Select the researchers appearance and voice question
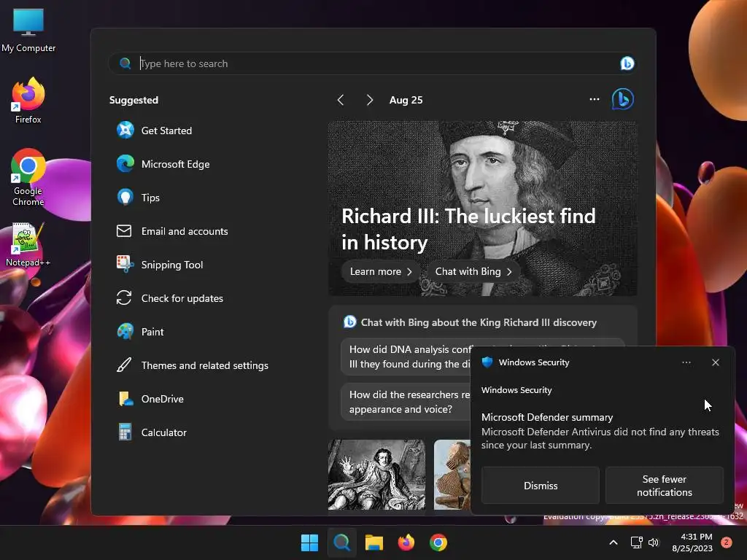This screenshot has width=747, height=560. point(406,402)
